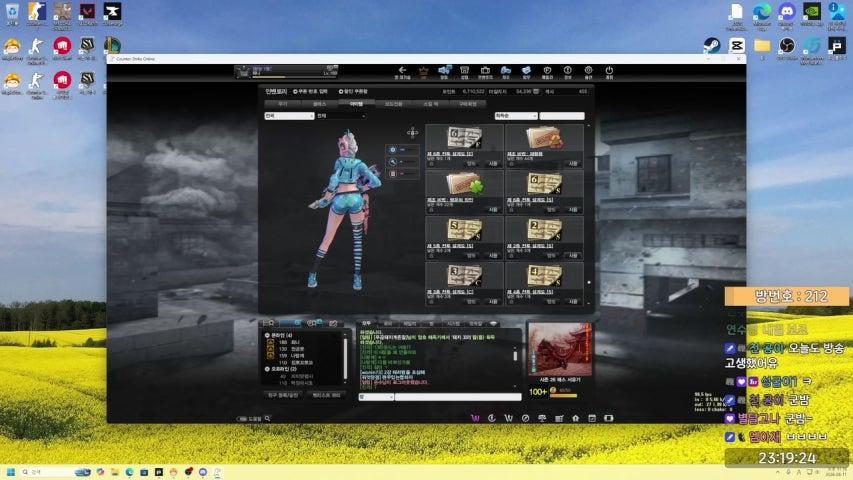
Task: Click the chat message input field
Action: [458, 397]
